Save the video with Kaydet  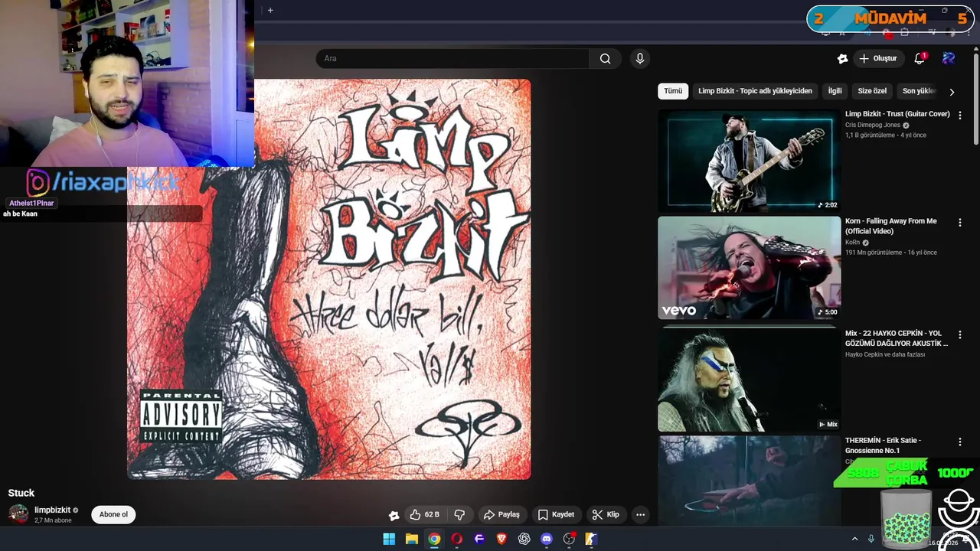click(x=556, y=515)
